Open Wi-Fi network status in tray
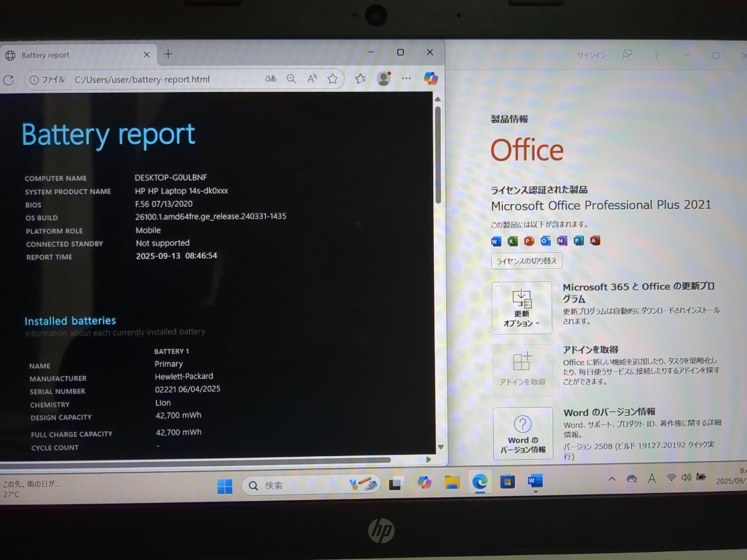 [671, 478]
